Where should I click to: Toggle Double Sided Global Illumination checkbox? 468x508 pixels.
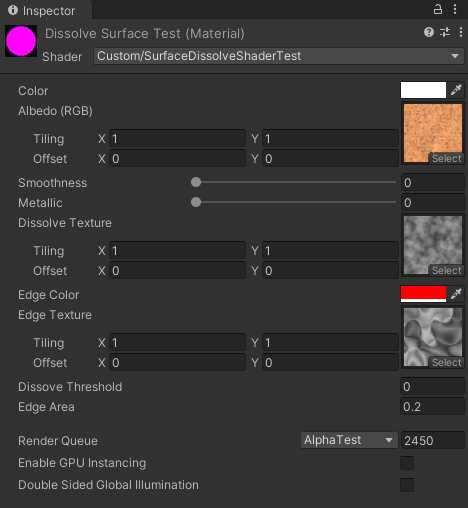click(x=407, y=485)
